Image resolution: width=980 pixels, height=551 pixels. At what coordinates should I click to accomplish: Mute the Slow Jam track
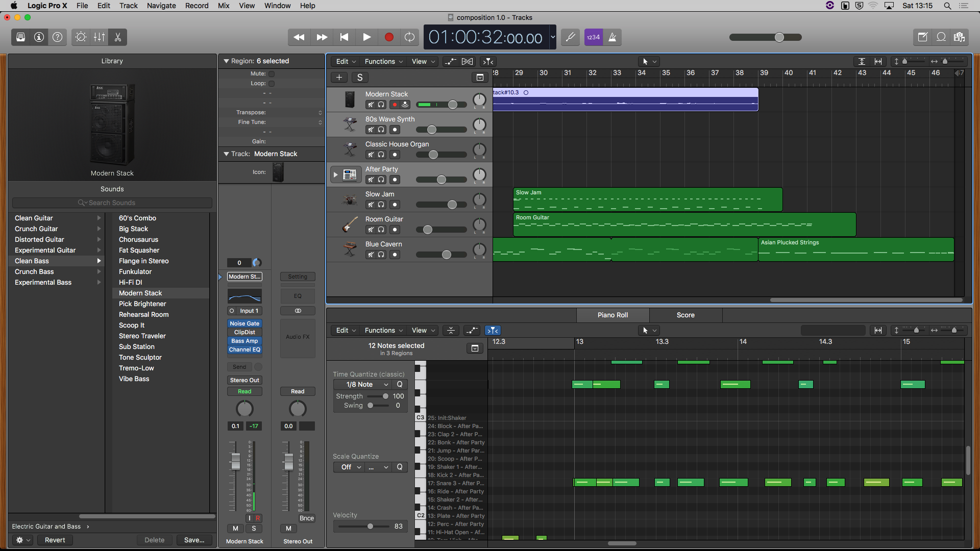point(371,205)
